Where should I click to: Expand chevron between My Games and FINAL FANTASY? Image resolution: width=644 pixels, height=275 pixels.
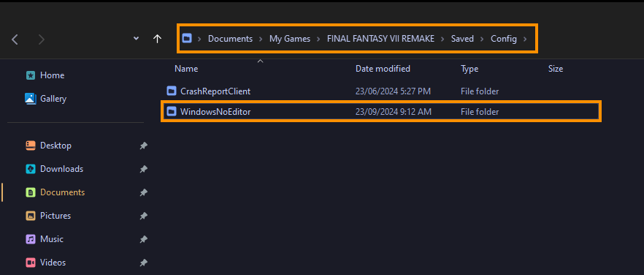pyautogui.click(x=318, y=39)
